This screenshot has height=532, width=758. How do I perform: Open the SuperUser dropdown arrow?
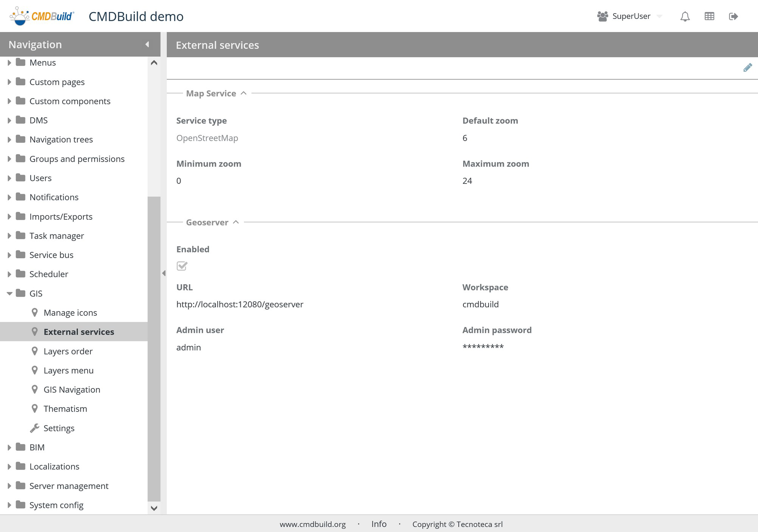point(659,16)
